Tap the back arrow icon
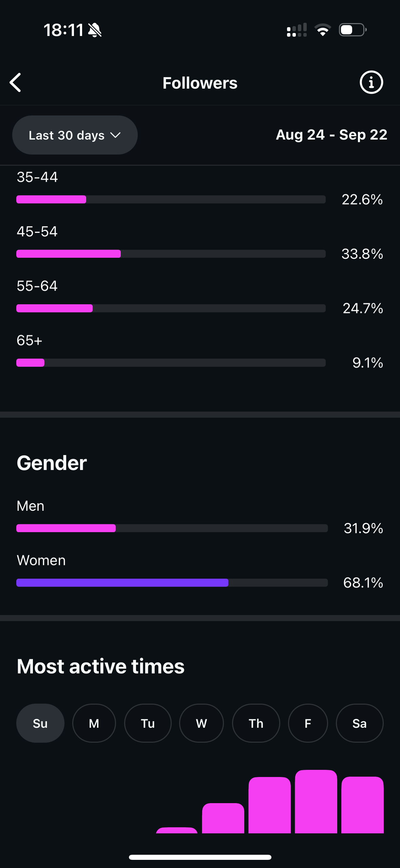The height and width of the screenshot is (868, 400). [x=16, y=83]
